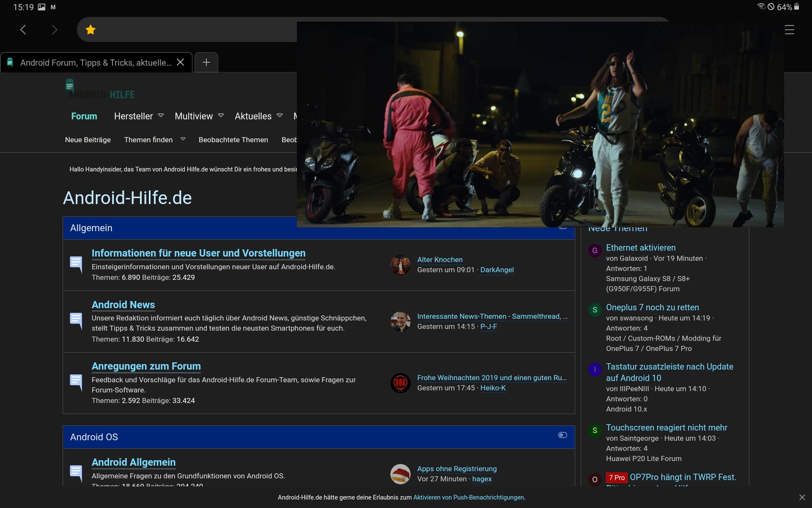Open the Hersteller menu

click(x=133, y=116)
